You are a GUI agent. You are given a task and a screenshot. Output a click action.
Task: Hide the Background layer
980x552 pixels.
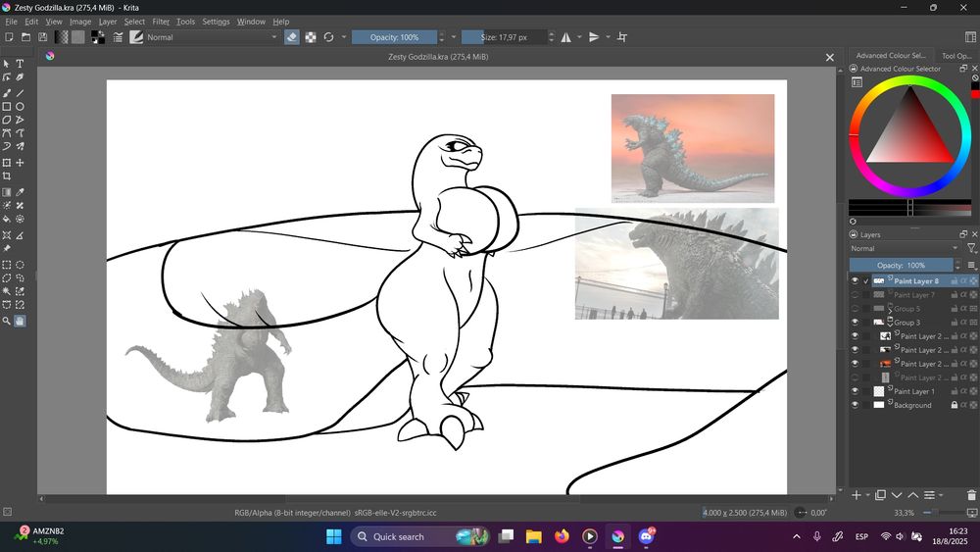[855, 405]
